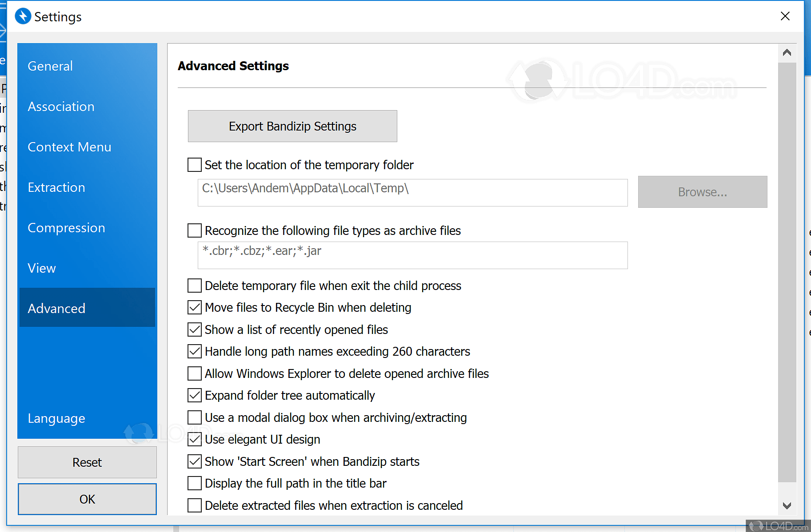Click Export Bandizip Settings button

[x=292, y=126]
